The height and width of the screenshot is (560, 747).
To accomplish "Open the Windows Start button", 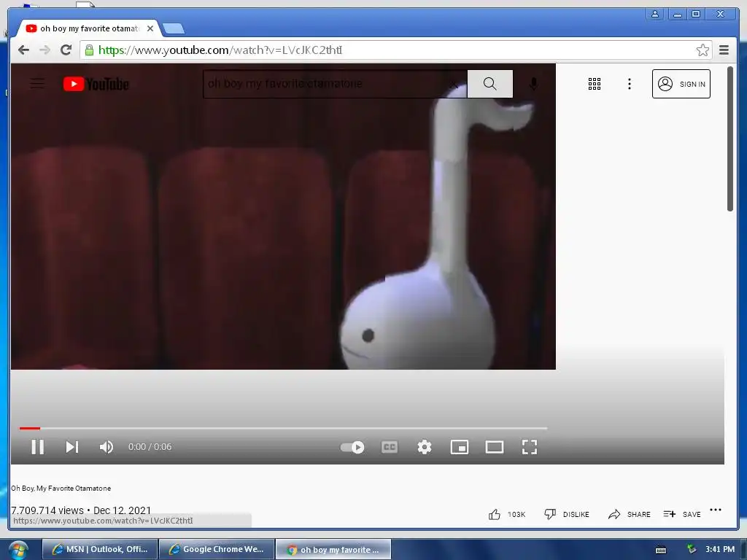I will click(x=18, y=550).
